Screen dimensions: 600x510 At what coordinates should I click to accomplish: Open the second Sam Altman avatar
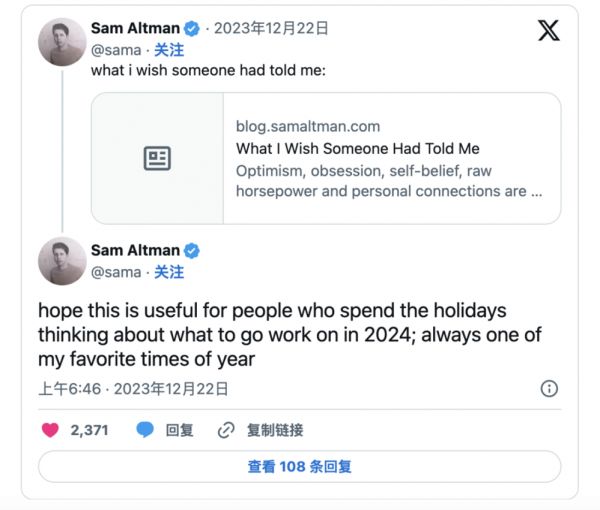tap(62, 262)
